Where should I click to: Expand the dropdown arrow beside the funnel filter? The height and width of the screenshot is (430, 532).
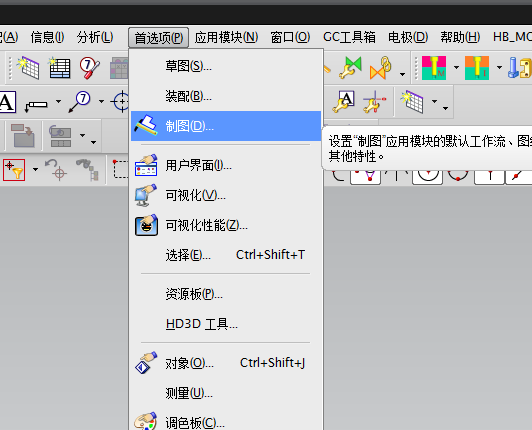(35, 169)
